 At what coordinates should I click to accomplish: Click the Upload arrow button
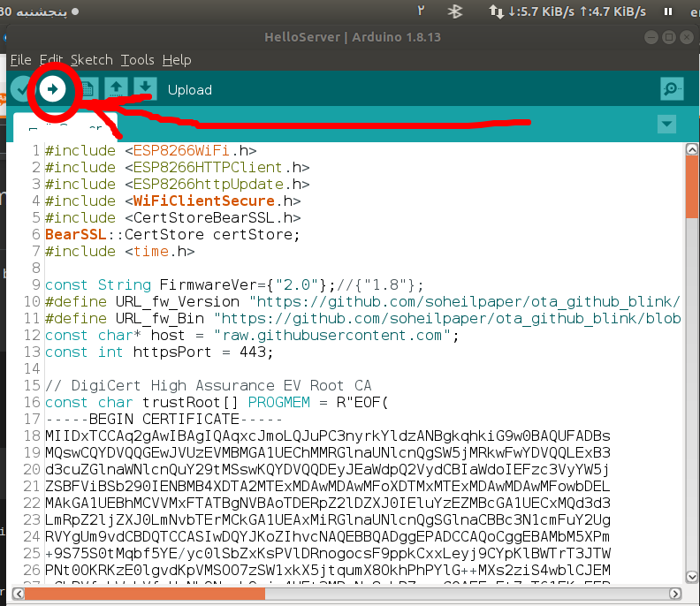tap(53, 89)
